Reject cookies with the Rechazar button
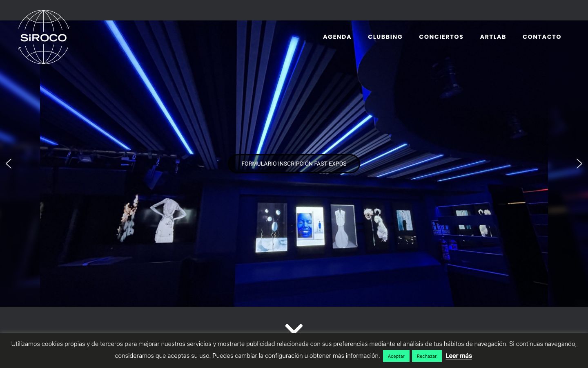This screenshot has height=368, width=588. 427,356
